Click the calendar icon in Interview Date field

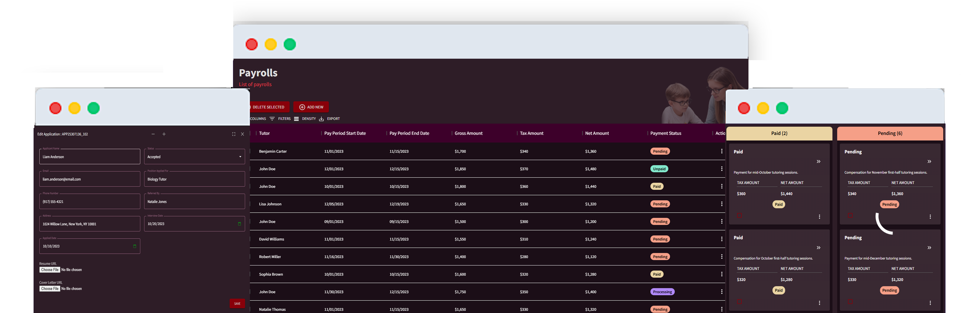tap(240, 224)
